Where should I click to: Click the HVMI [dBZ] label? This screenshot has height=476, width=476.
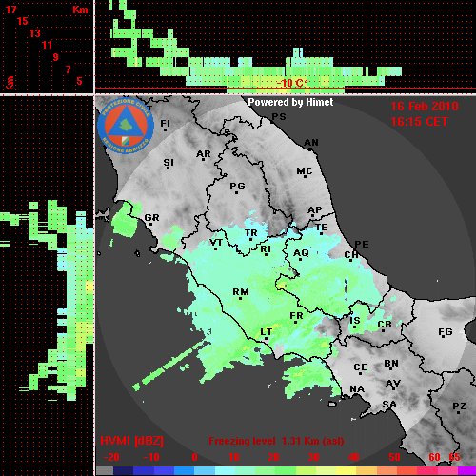(131, 441)
